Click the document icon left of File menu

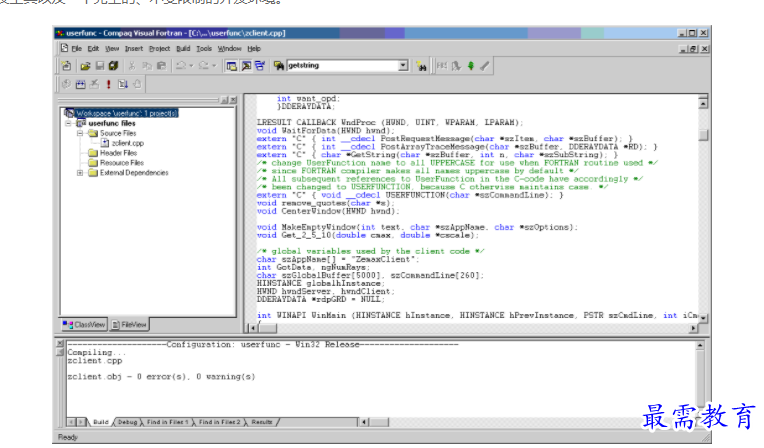tap(64, 48)
